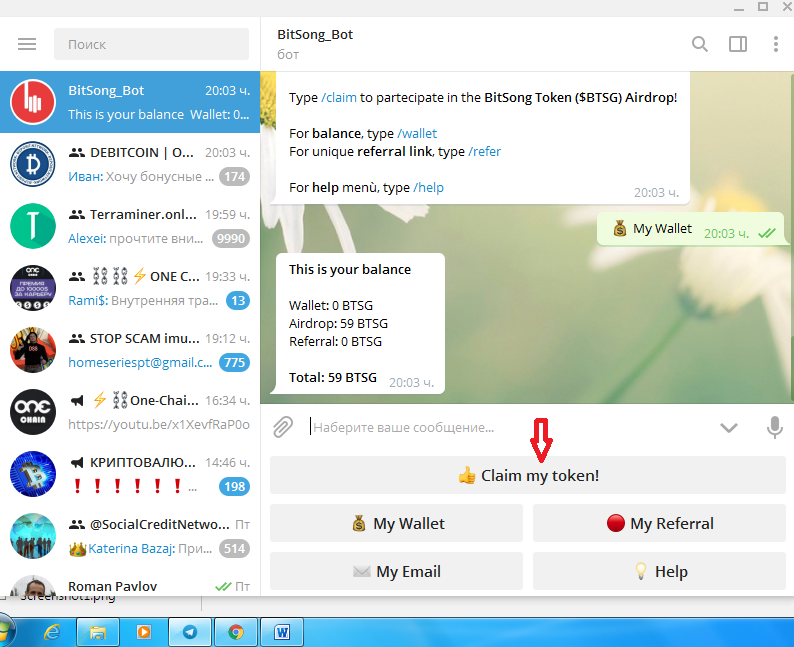
Task: Open the hamburger main menu
Action: coord(27,44)
